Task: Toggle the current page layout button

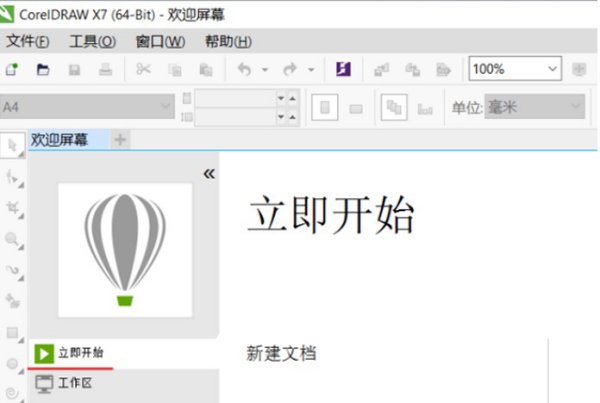Action: [x=425, y=109]
